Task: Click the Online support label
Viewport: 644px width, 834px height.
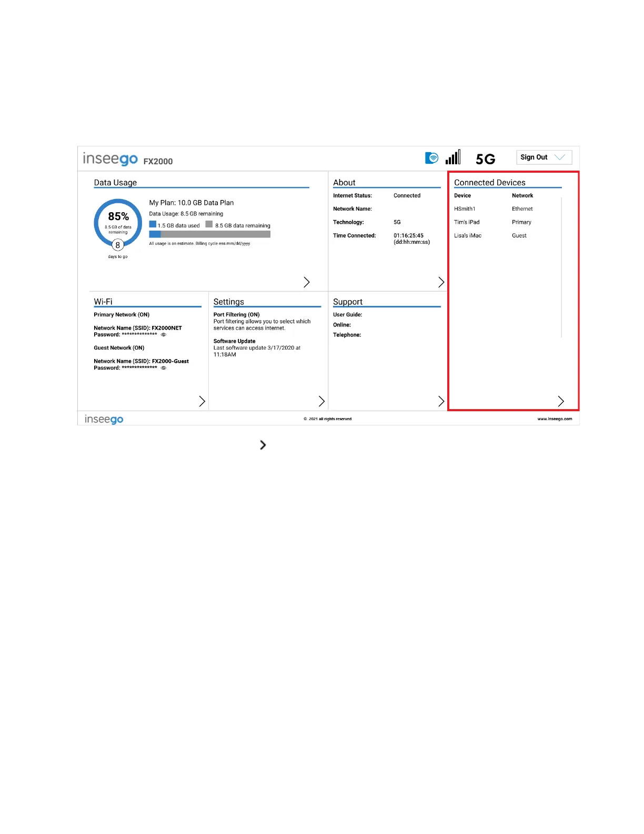Action: (x=342, y=325)
